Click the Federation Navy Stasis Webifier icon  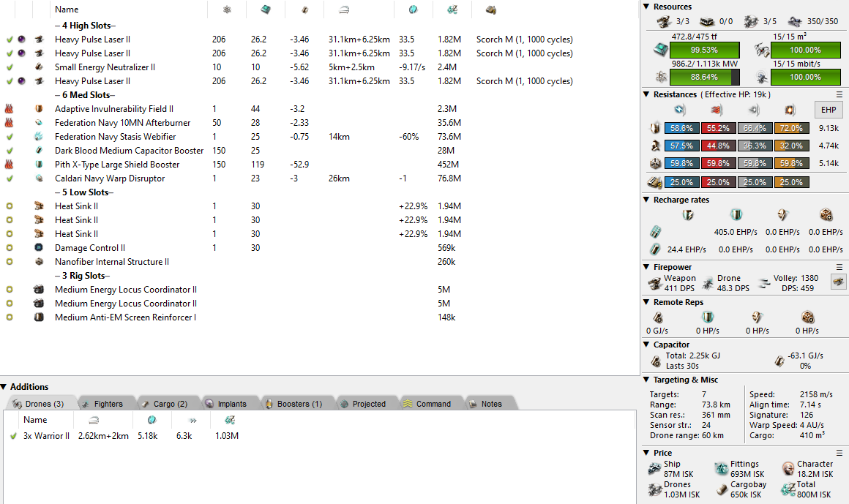(39, 137)
